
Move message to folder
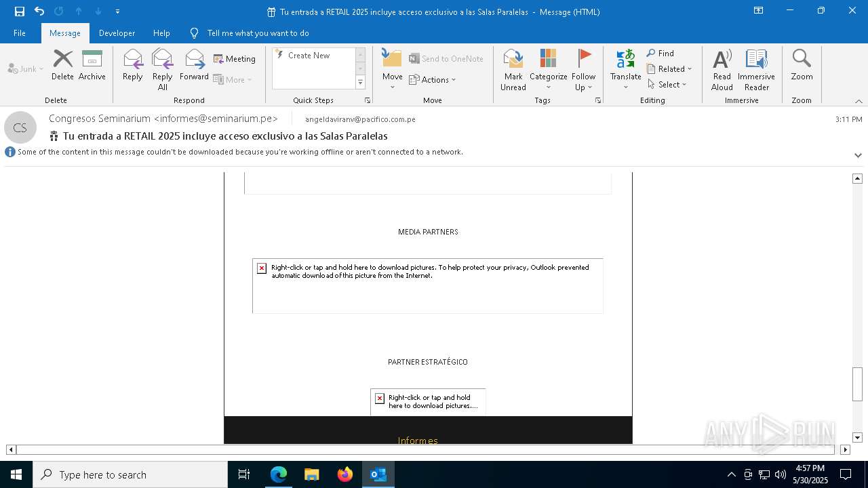(x=393, y=69)
